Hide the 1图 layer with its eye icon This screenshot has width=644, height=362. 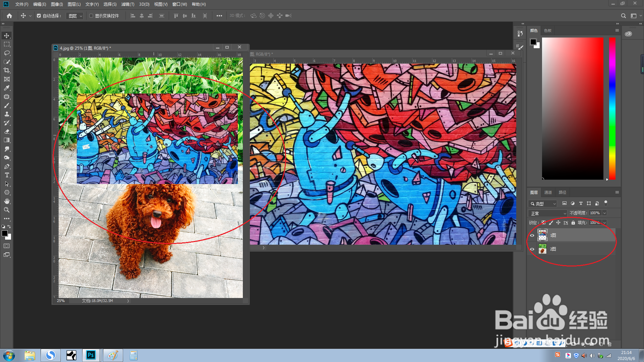(x=532, y=235)
